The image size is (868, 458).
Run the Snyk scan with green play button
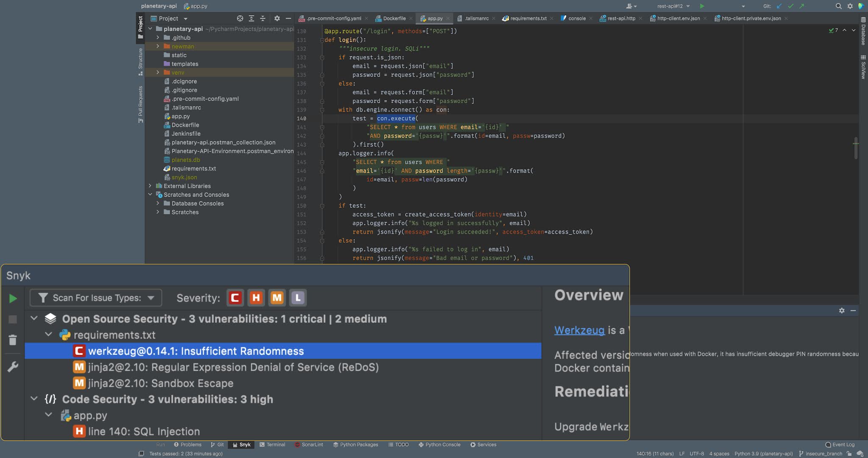(x=13, y=299)
